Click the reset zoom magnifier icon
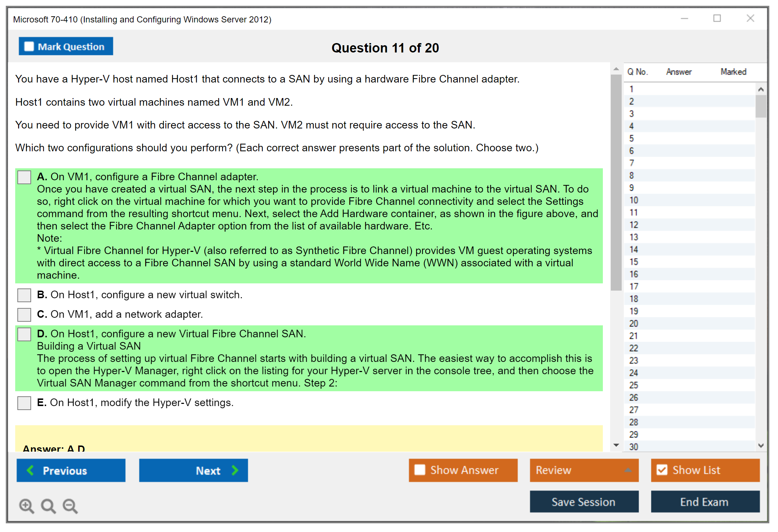The width and height of the screenshot is (778, 532). point(48,506)
